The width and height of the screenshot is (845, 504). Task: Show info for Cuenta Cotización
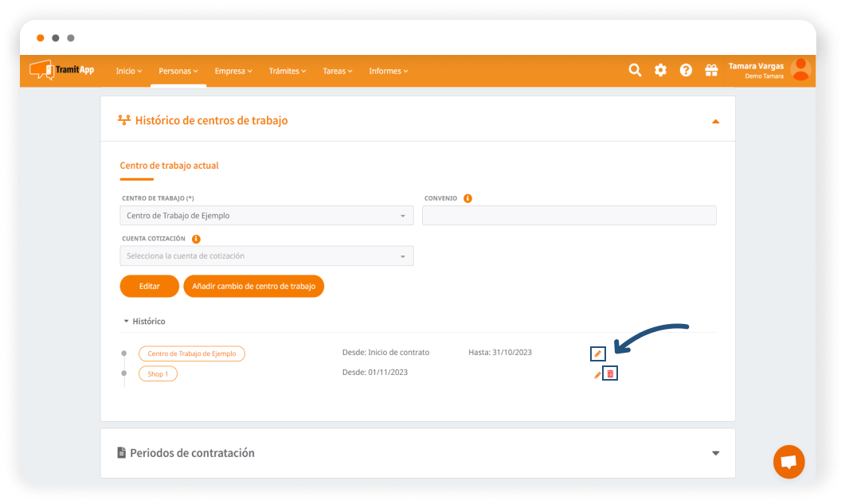(x=196, y=238)
